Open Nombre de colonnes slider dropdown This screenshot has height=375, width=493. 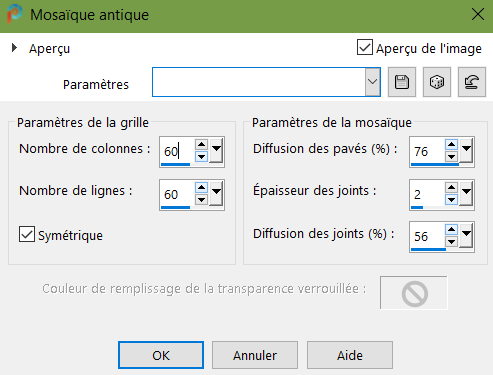216,151
